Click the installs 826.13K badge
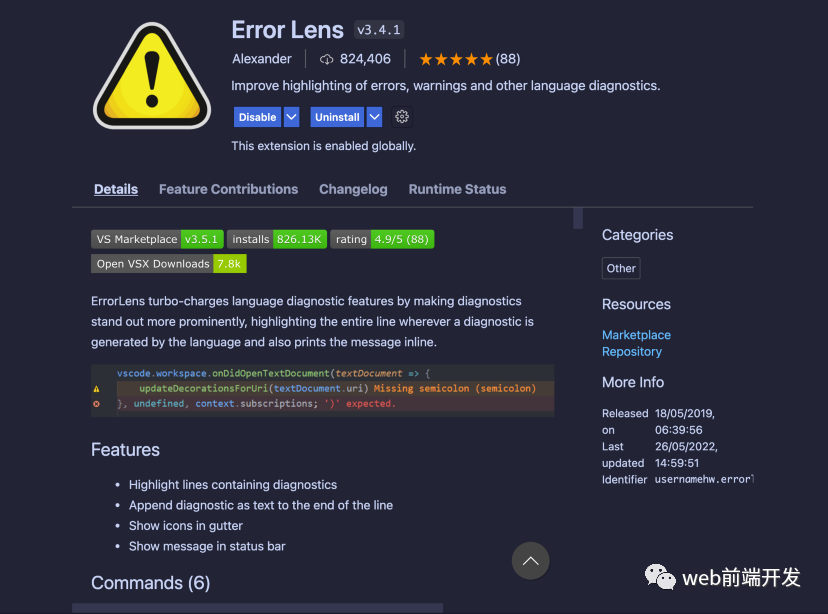Screen dimensions: 828x614 (277, 239)
